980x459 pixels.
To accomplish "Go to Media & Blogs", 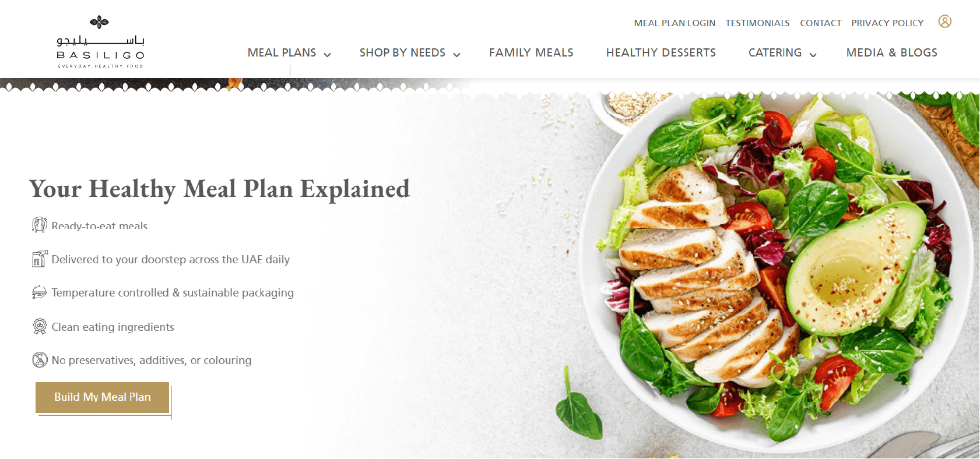I will [891, 53].
